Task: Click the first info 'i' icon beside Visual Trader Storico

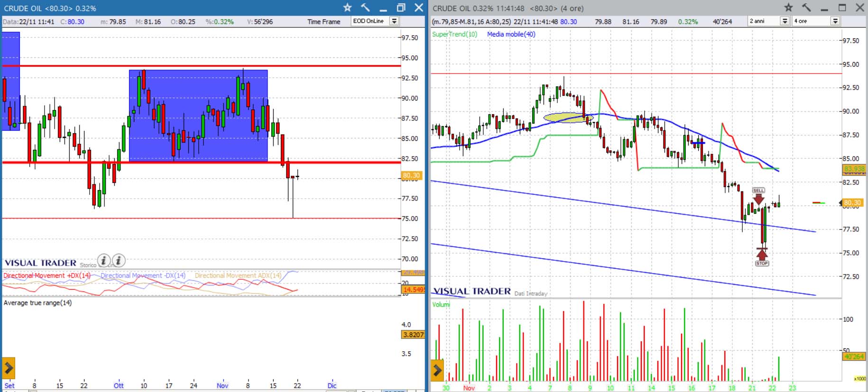Action: 104,260
